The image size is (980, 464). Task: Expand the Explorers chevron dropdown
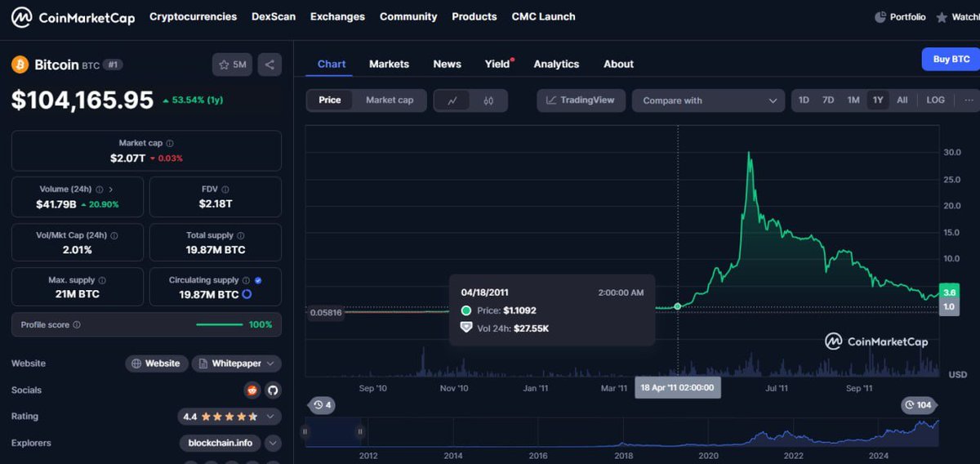pos(273,443)
